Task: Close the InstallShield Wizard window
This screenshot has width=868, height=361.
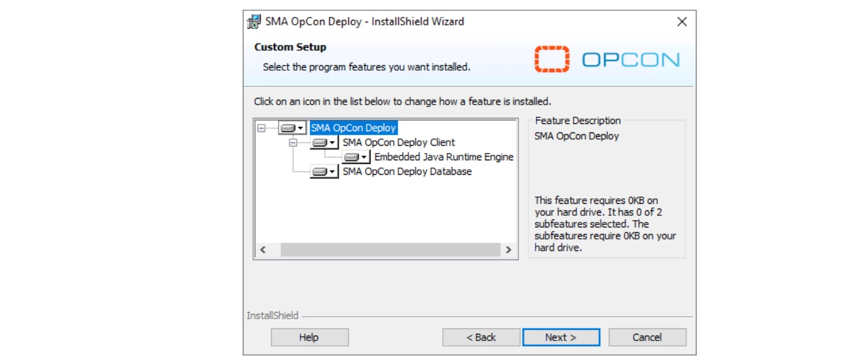Action: pos(682,22)
